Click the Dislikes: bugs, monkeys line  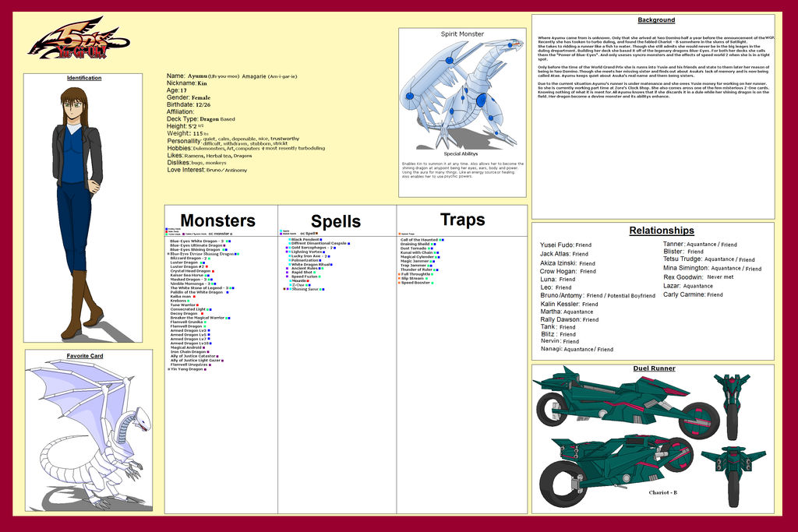[x=196, y=163]
